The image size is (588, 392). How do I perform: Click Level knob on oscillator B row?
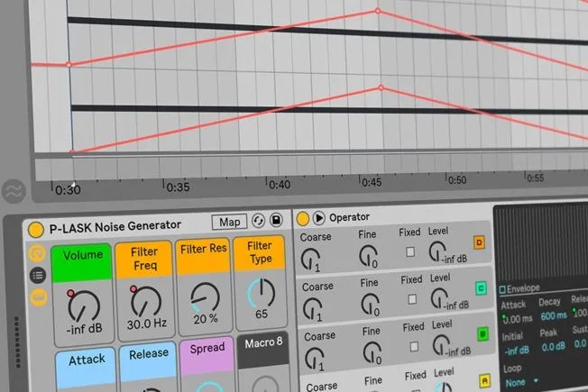[x=441, y=345]
